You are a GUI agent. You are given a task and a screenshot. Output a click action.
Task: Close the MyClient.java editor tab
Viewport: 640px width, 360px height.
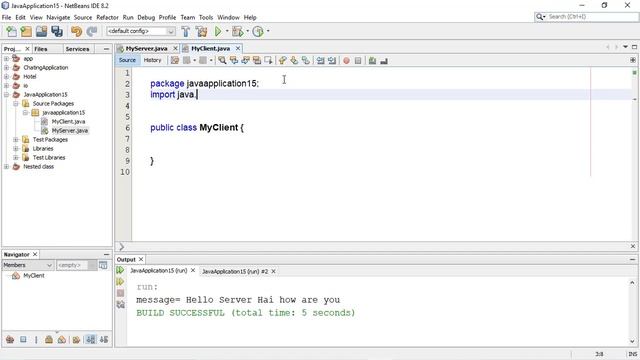point(238,48)
